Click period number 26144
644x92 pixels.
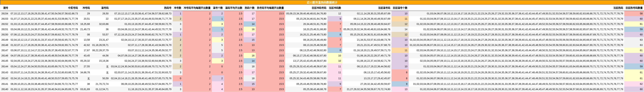[5, 67]
